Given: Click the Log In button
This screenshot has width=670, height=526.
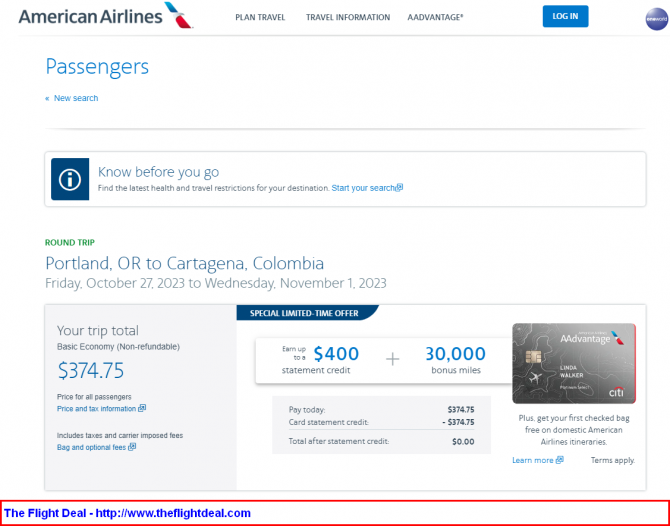Looking at the screenshot, I should coord(565,16).
